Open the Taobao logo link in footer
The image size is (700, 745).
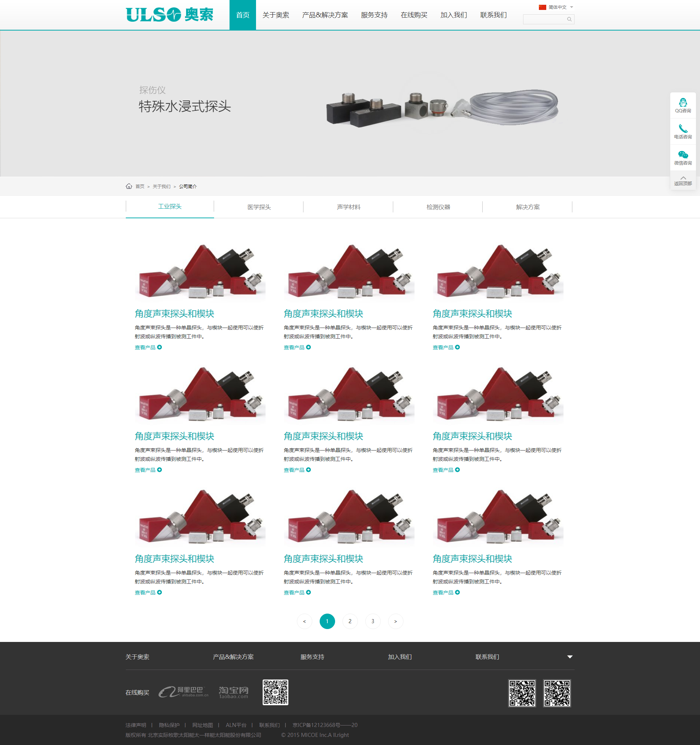pos(233,692)
